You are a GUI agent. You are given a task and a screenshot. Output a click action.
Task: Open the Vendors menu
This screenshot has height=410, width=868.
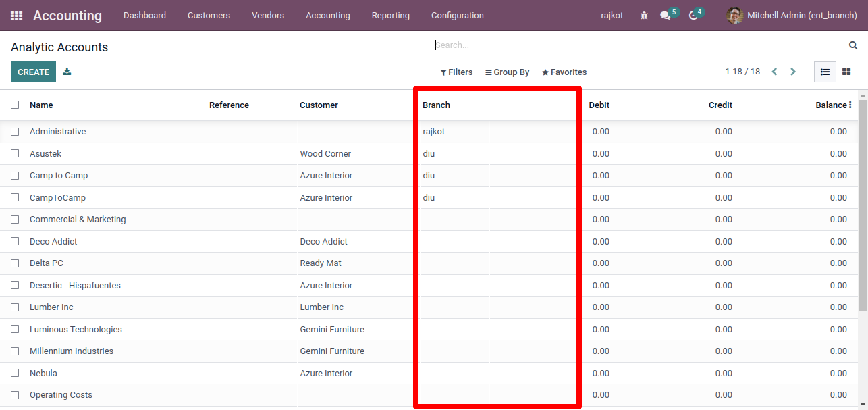pyautogui.click(x=268, y=16)
